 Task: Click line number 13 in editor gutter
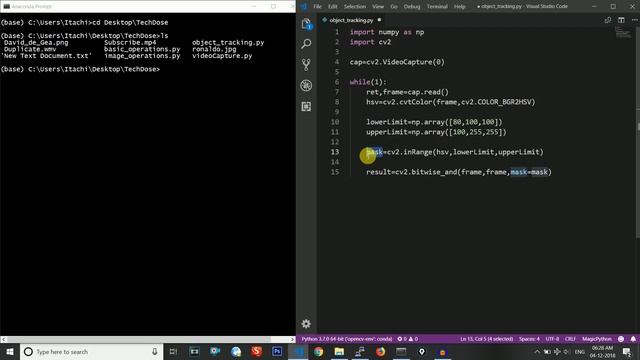335,152
